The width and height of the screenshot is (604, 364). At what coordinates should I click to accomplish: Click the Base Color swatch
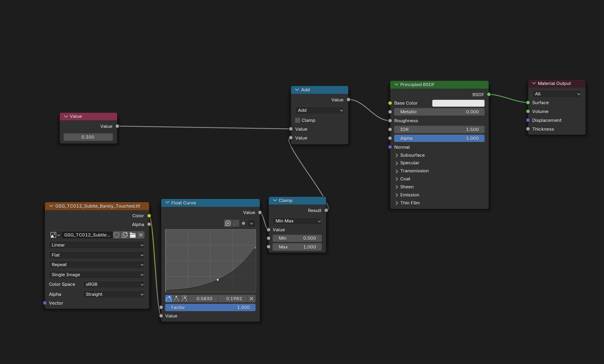click(458, 103)
